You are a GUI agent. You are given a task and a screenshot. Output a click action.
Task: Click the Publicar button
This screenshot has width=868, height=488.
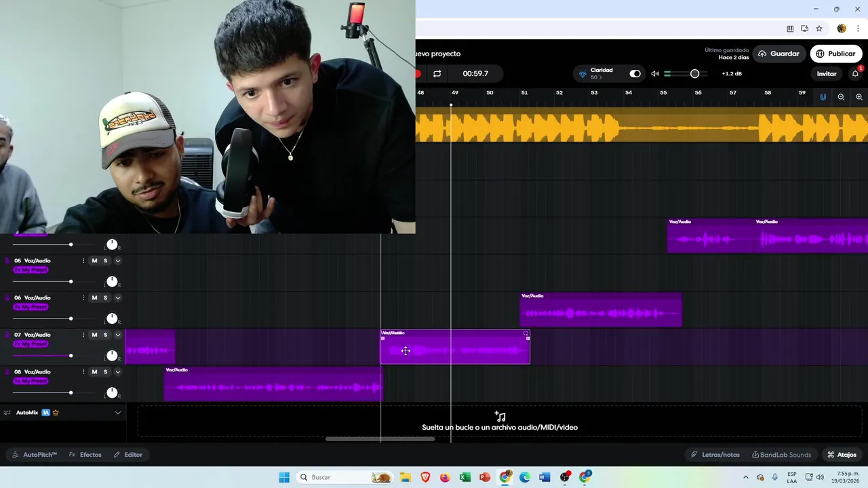click(x=835, y=54)
